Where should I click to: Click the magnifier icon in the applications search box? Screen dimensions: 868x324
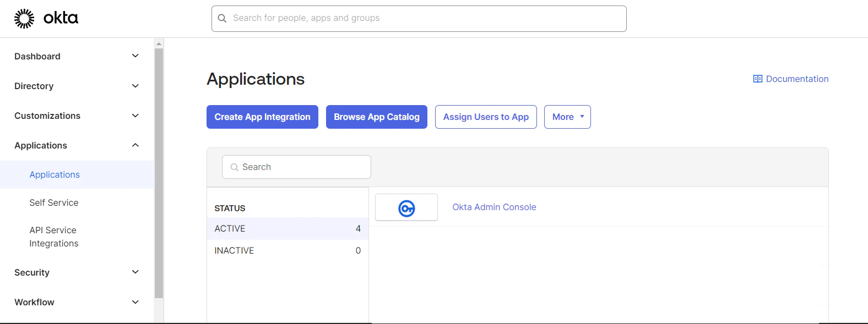click(234, 167)
